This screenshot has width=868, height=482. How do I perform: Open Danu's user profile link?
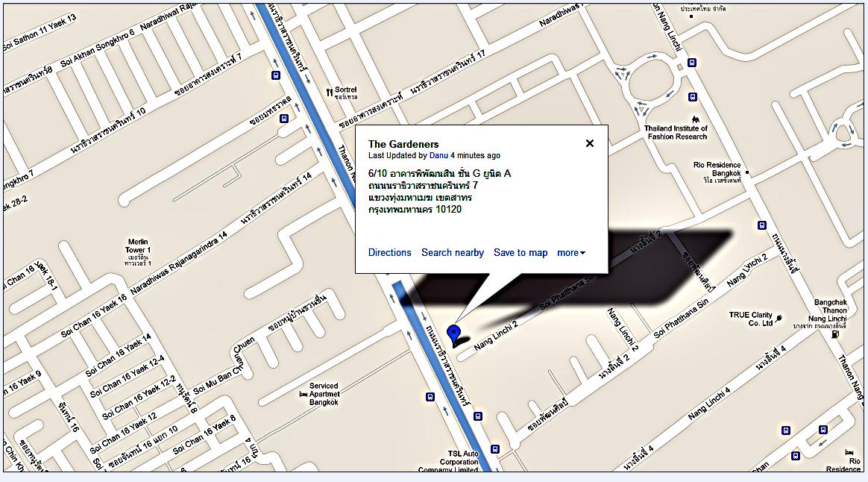point(438,156)
